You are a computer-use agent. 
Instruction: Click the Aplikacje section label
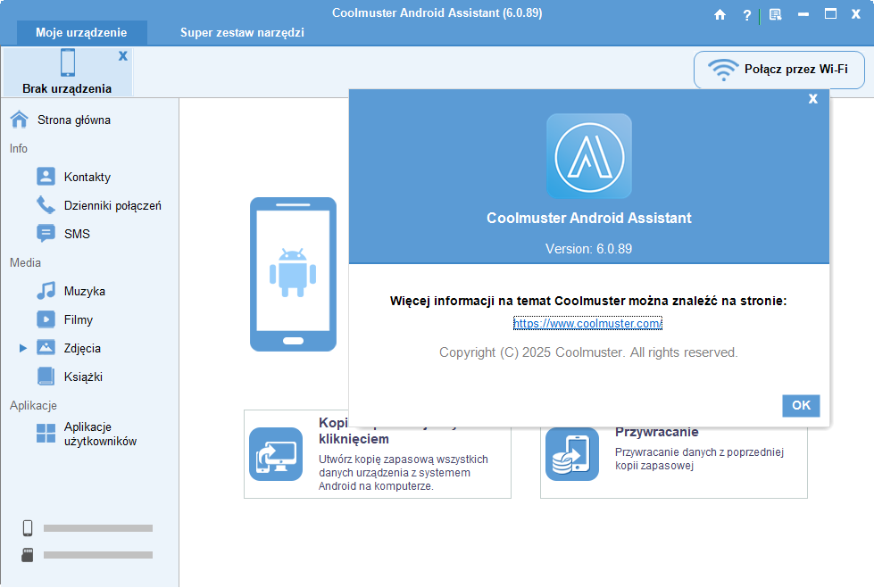(x=33, y=406)
